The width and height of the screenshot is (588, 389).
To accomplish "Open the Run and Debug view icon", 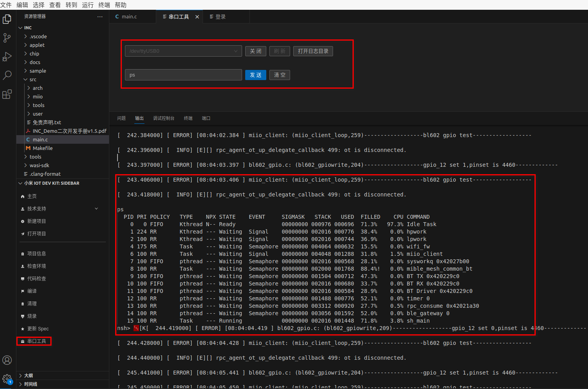I will 7,57.
